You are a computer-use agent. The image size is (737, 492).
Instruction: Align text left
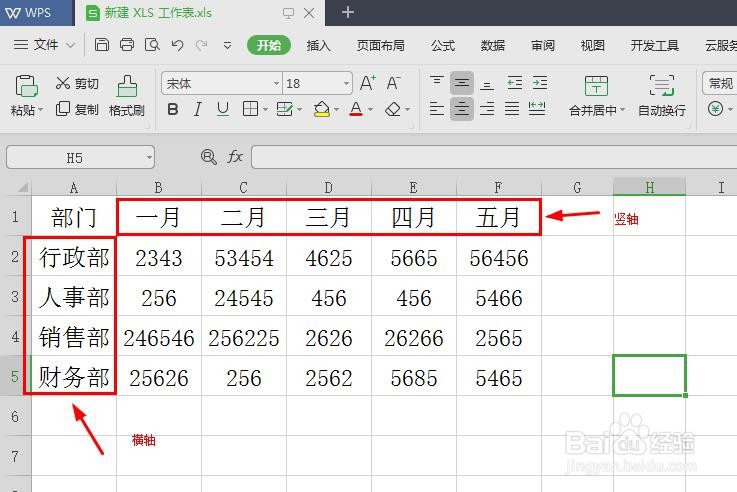point(437,109)
